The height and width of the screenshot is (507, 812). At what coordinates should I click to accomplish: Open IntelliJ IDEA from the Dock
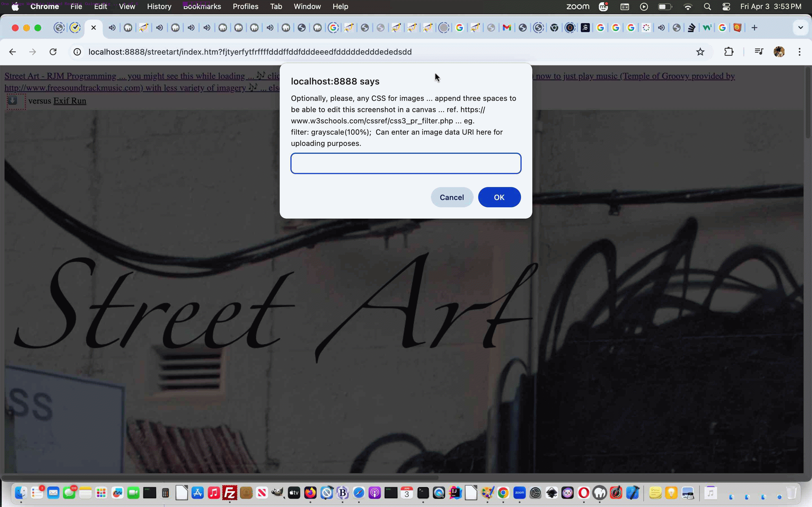coord(455,493)
